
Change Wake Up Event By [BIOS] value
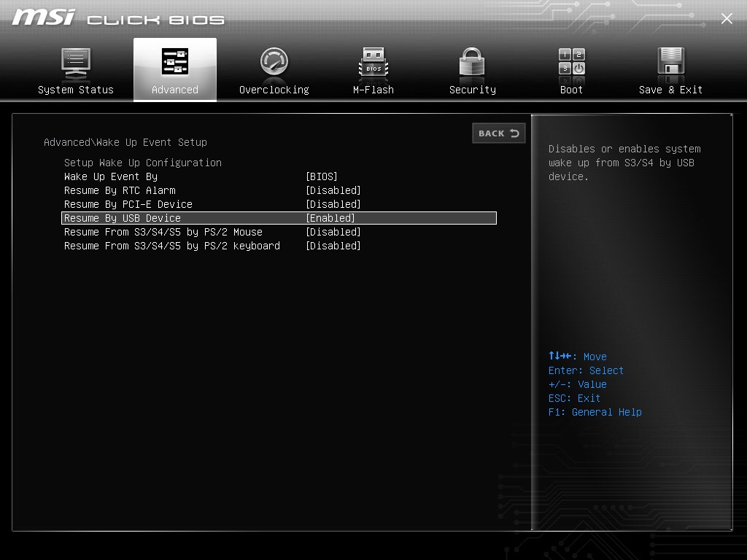322,176
